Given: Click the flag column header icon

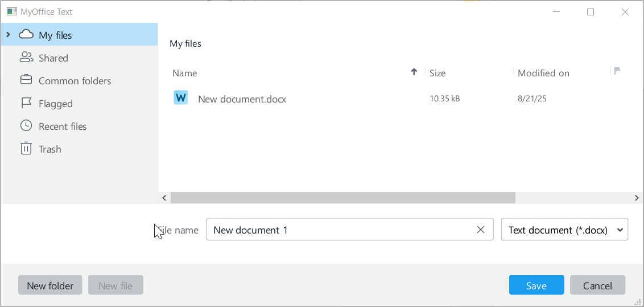Looking at the screenshot, I should coord(617,71).
